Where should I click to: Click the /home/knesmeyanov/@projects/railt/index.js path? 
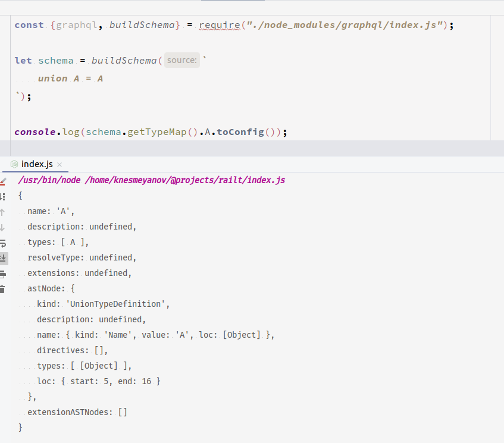click(185, 180)
